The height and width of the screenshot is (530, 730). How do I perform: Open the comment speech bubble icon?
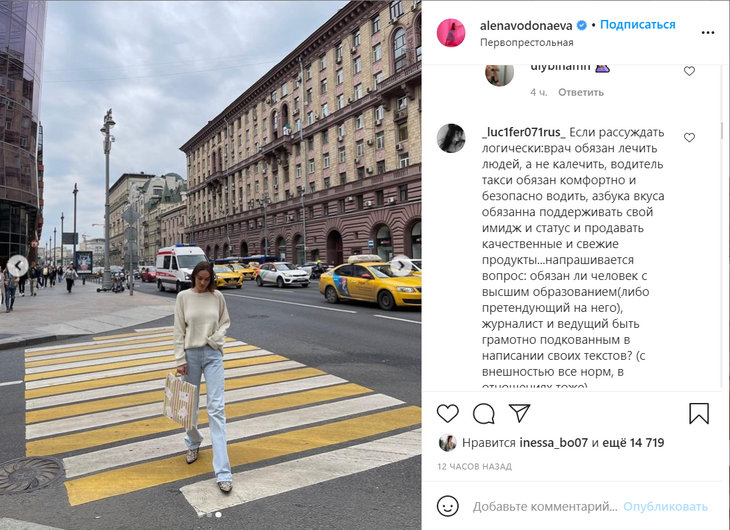tap(484, 413)
